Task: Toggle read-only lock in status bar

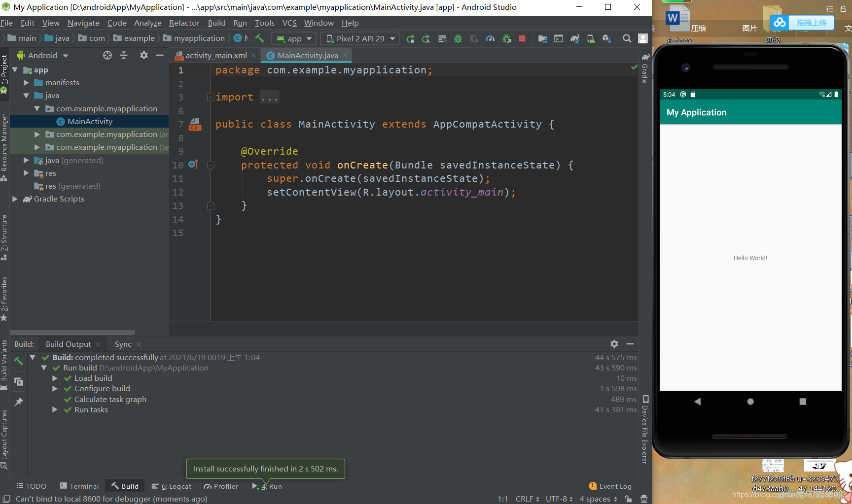Action: (628, 499)
